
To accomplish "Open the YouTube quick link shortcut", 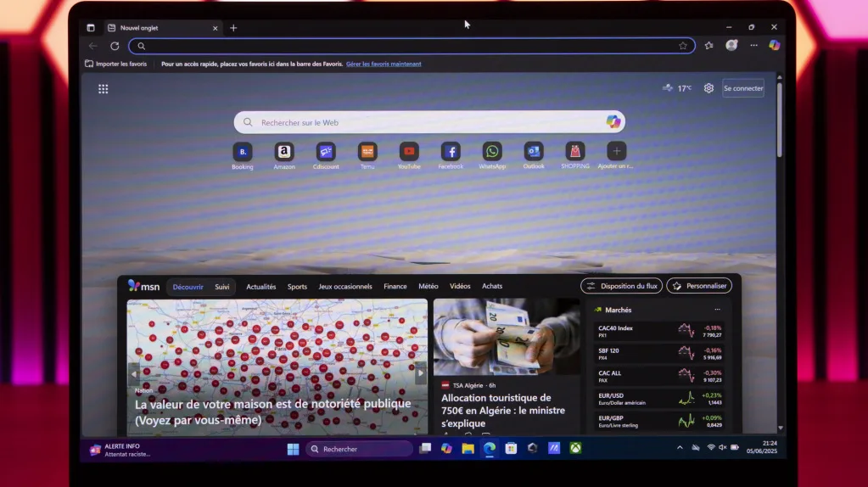I will point(409,152).
